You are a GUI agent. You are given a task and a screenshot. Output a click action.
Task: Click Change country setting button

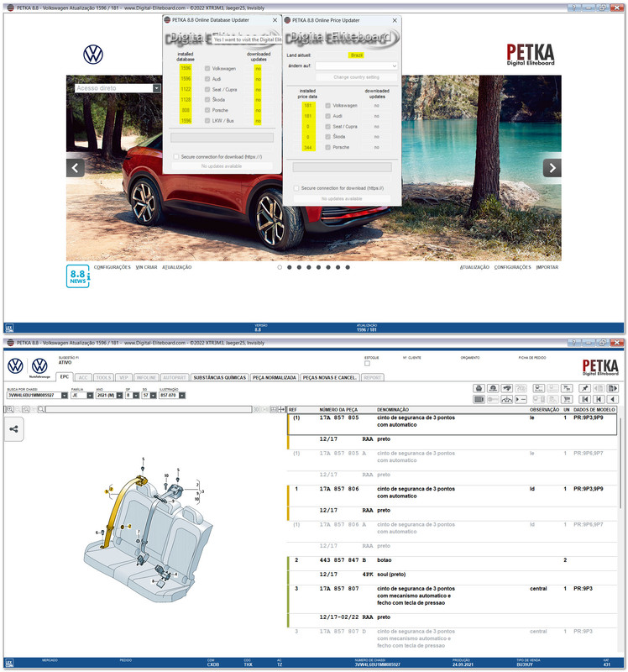point(357,77)
